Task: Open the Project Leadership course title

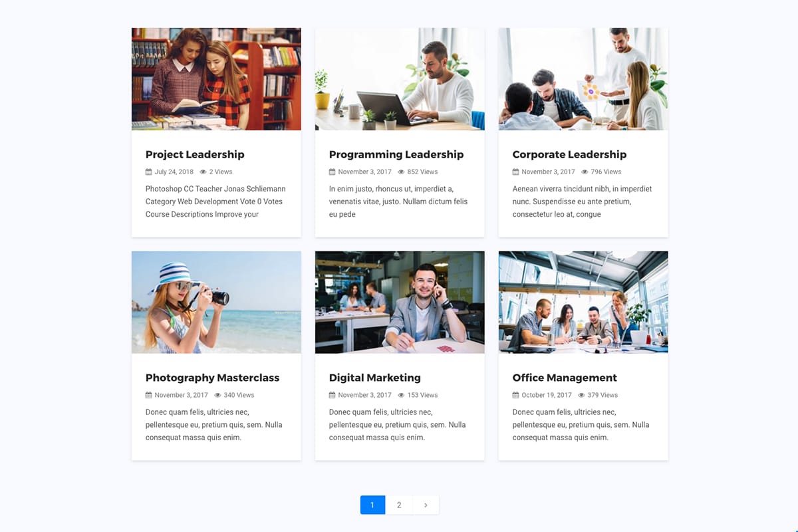Action: (195, 154)
